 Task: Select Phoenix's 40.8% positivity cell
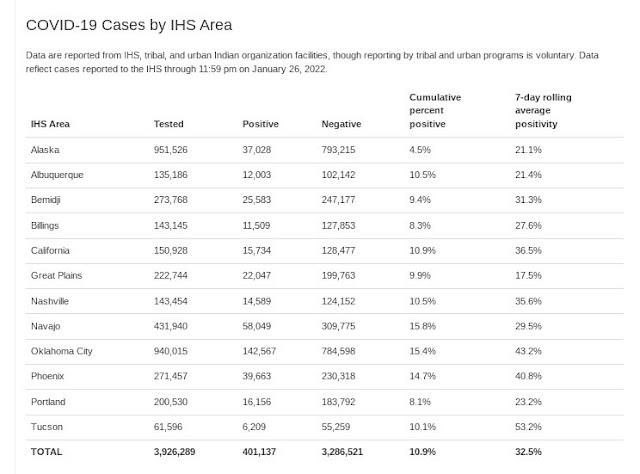pyautogui.click(x=528, y=376)
